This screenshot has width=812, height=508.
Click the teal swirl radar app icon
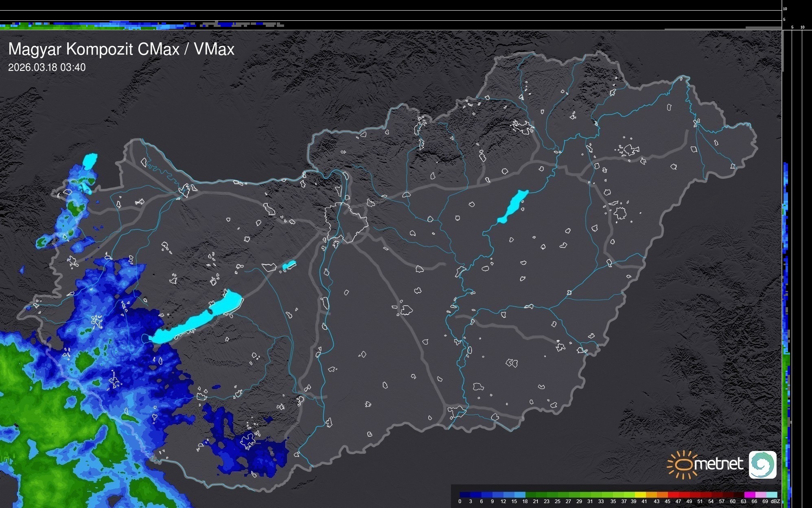point(762,464)
